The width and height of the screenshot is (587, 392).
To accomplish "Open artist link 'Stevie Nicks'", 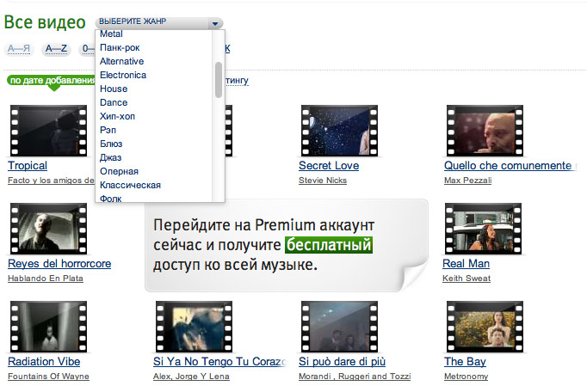I will (322, 181).
